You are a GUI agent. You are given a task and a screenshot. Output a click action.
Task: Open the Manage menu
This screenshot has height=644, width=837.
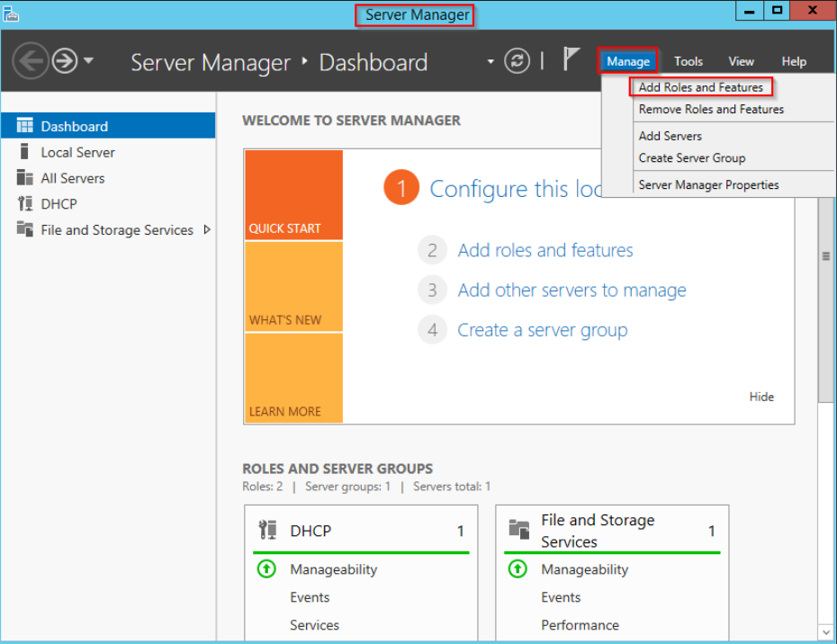coord(628,61)
